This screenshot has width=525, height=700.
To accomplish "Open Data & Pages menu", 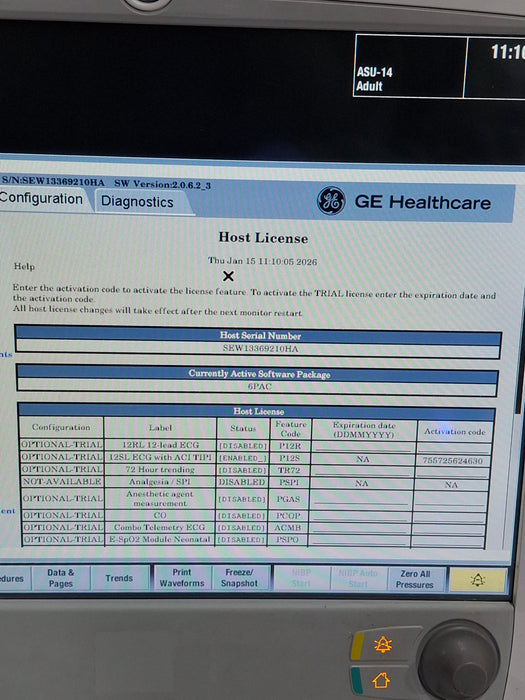I will [60, 578].
